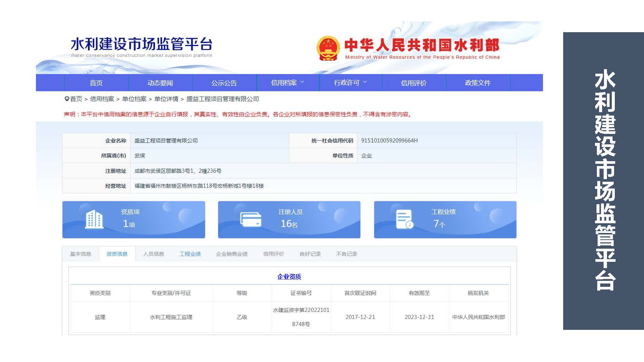Image resolution: width=644 pixels, height=362 pixels.
Task: Click the 单位档案 breadcrumb link
Action: [134, 99]
